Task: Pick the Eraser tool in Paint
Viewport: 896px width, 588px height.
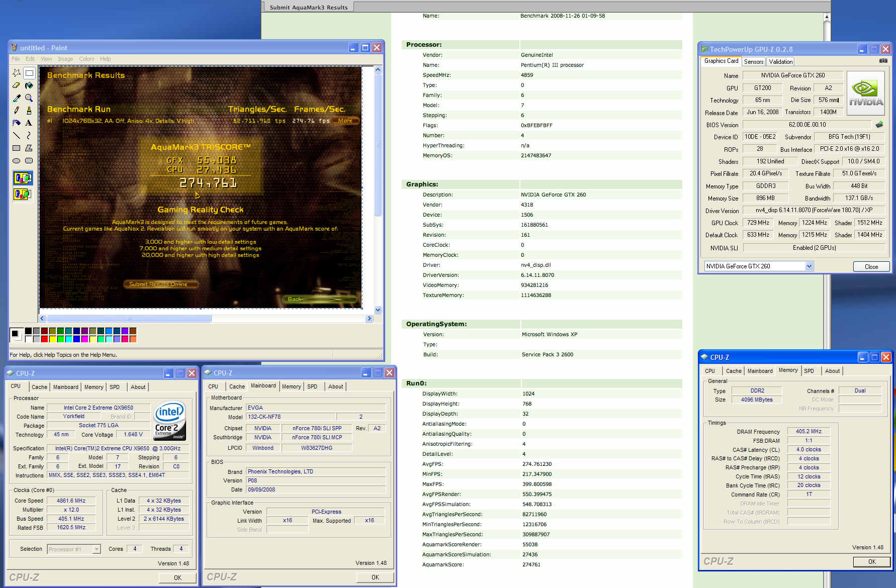Action: tap(17, 85)
